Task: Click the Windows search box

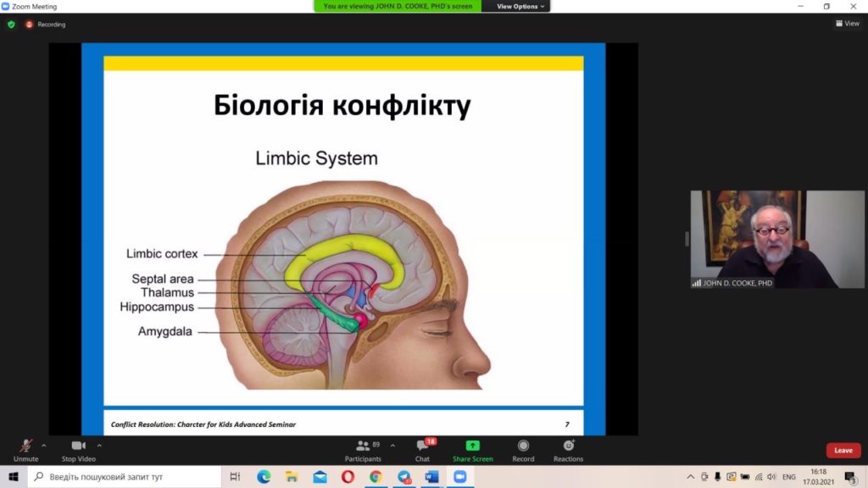Action: [x=127, y=477]
